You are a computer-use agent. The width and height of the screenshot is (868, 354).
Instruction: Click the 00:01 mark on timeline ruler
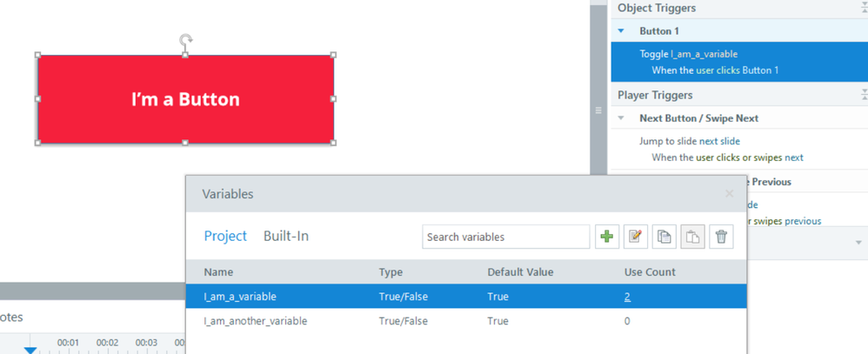68,343
